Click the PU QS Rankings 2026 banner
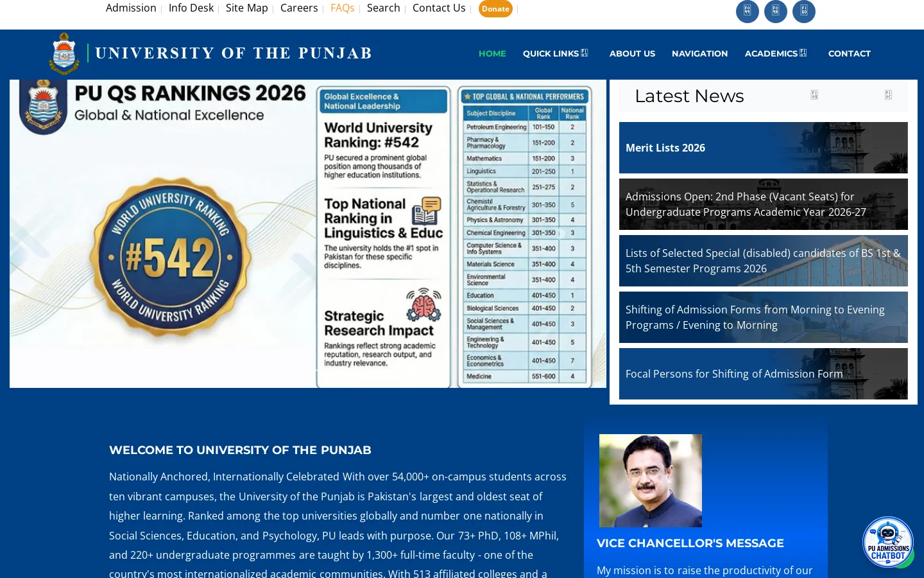Viewport: 924px width, 578px height. coord(308,234)
